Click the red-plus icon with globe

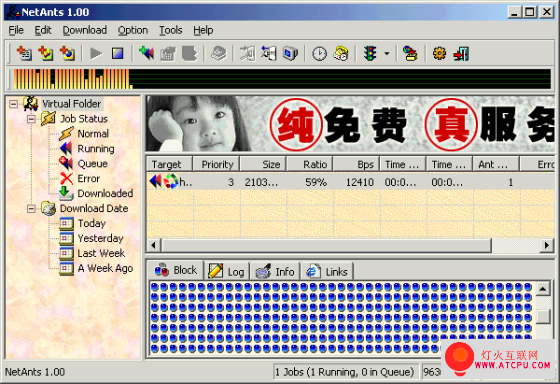click(68, 54)
